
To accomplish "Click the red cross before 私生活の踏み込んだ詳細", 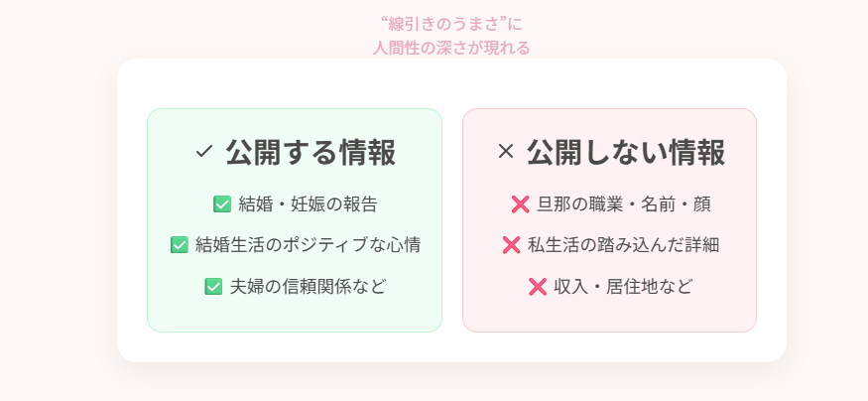I will pyautogui.click(x=512, y=245).
